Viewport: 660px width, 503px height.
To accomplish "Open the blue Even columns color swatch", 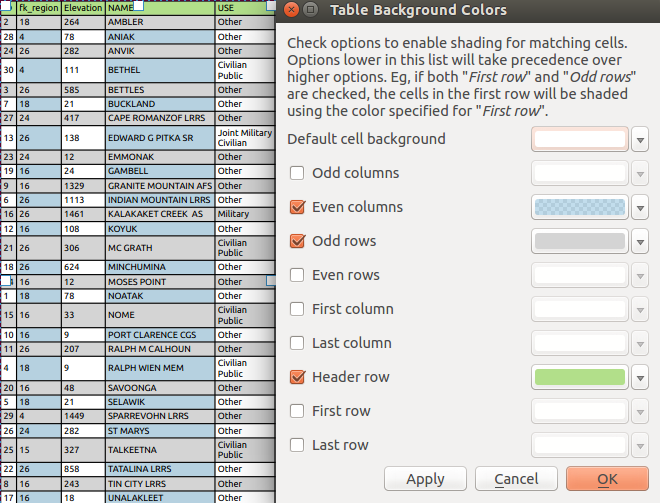I will point(580,207).
